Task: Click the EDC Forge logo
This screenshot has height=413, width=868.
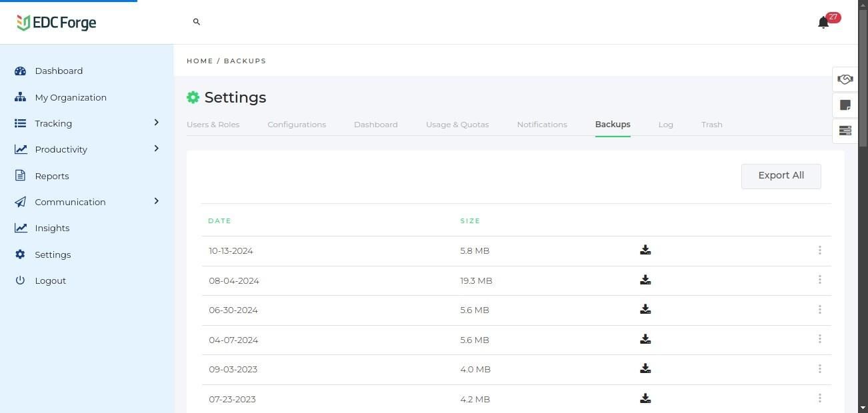Action: (x=57, y=23)
